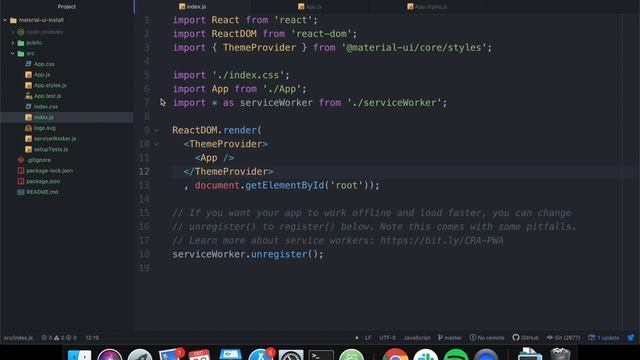The height and width of the screenshot is (360, 640).
Task: Open Siri from the Dock
Action: point(109,355)
